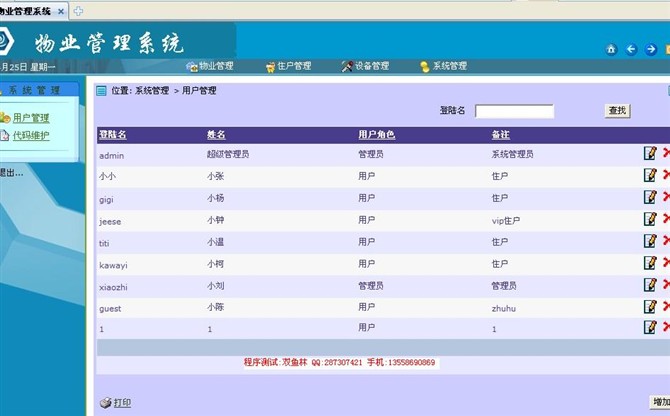Sort by the 用户角色 column header
670x416 pixels.
click(x=376, y=135)
